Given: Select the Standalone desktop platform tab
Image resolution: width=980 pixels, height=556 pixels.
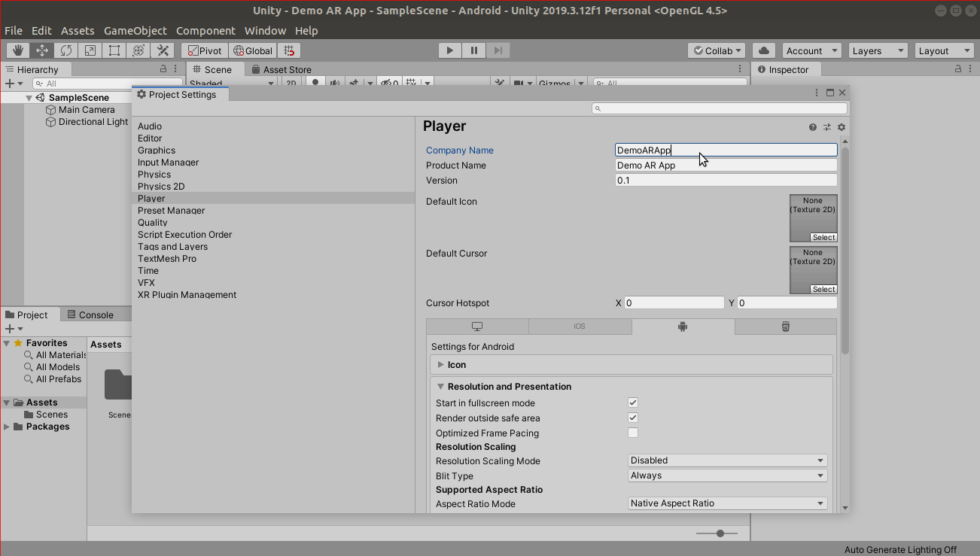Looking at the screenshot, I should [477, 327].
